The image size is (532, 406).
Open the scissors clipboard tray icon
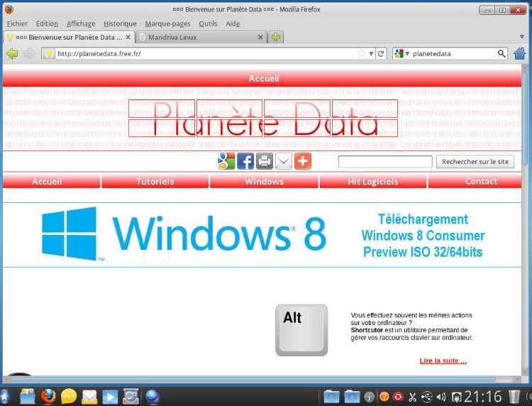click(x=413, y=397)
